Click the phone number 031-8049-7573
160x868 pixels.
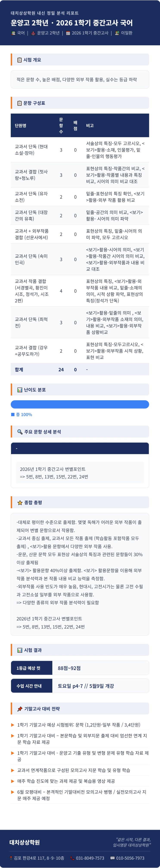pyautogui.click(x=90, y=858)
